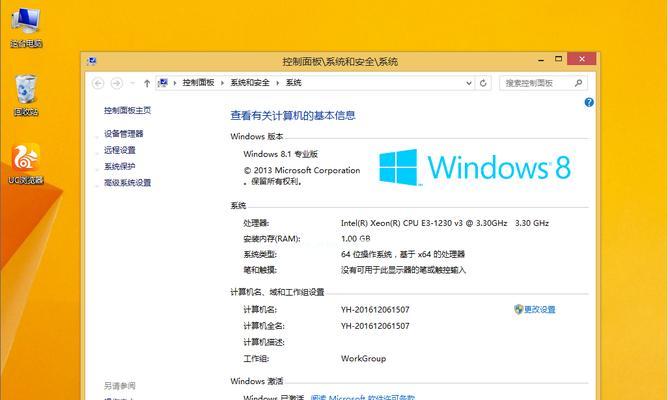This screenshot has height=400, width=668.
Task: Select 计算机全名 value YH-201612061507
Action: tap(375, 326)
